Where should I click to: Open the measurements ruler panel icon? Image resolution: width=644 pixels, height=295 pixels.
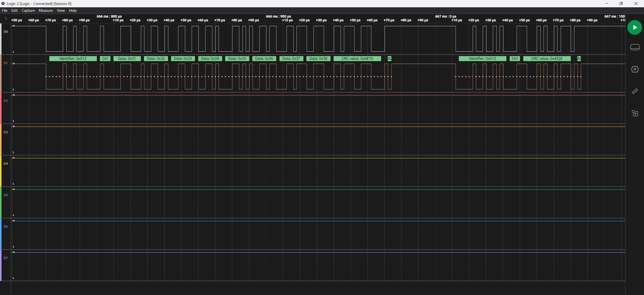635,91
